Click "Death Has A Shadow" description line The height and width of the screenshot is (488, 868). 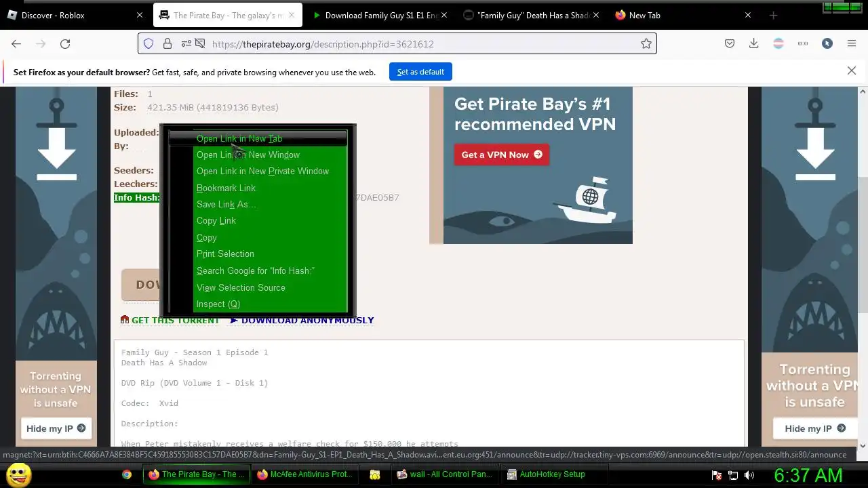coord(164,363)
